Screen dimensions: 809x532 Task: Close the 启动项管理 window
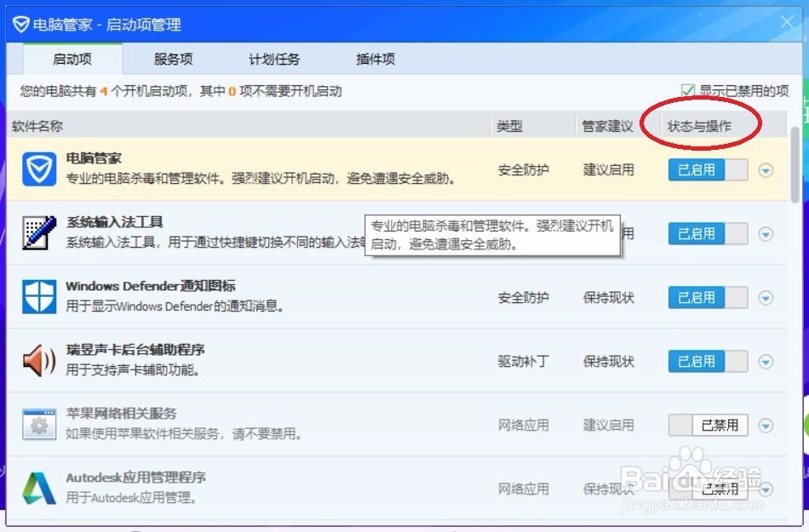(787, 21)
